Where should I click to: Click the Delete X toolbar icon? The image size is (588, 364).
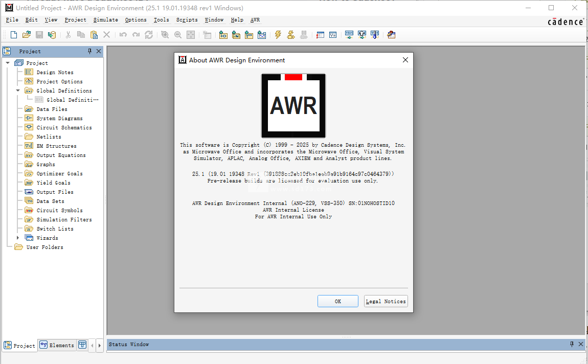(x=106, y=35)
